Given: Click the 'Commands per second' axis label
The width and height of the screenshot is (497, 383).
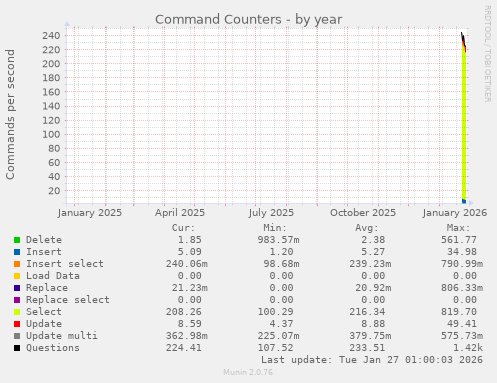Looking at the screenshot, I should pos(10,114).
